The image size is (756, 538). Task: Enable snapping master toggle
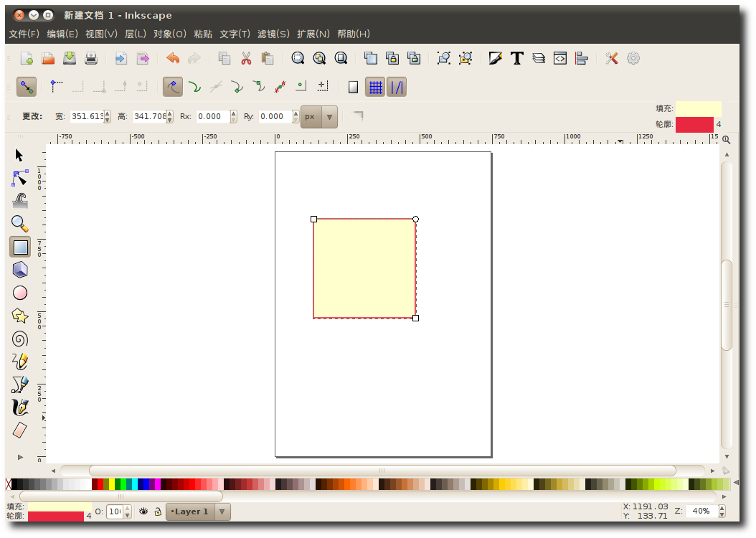click(x=27, y=88)
